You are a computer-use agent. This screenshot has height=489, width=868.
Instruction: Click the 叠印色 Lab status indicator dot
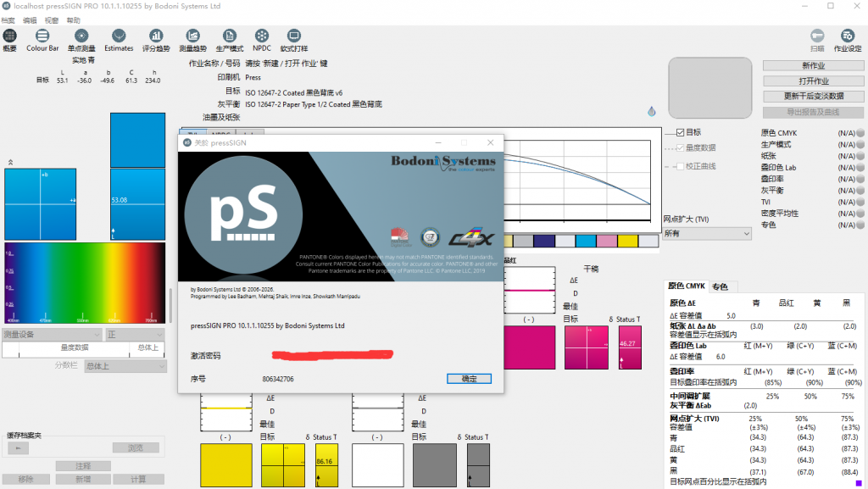(860, 168)
